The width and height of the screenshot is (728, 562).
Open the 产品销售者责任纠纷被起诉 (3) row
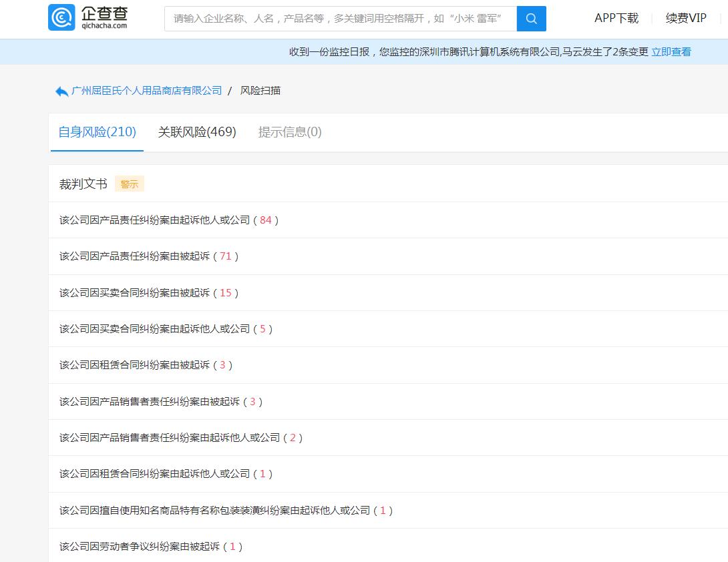(x=160, y=401)
